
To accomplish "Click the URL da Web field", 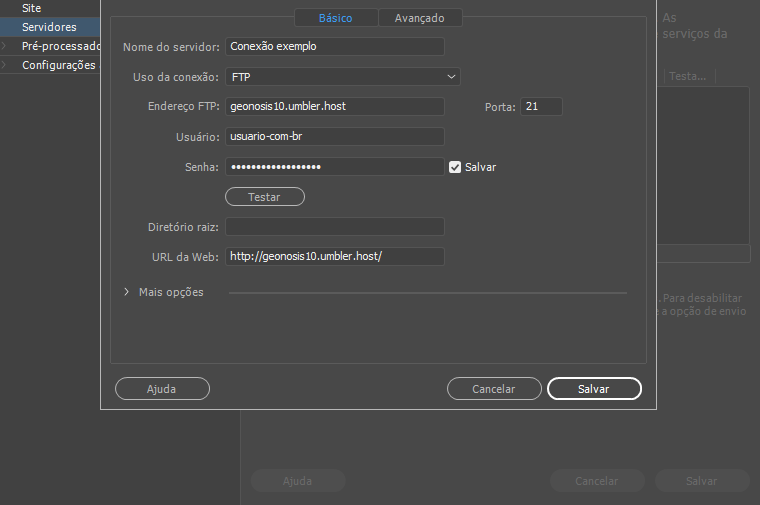I will coord(334,257).
